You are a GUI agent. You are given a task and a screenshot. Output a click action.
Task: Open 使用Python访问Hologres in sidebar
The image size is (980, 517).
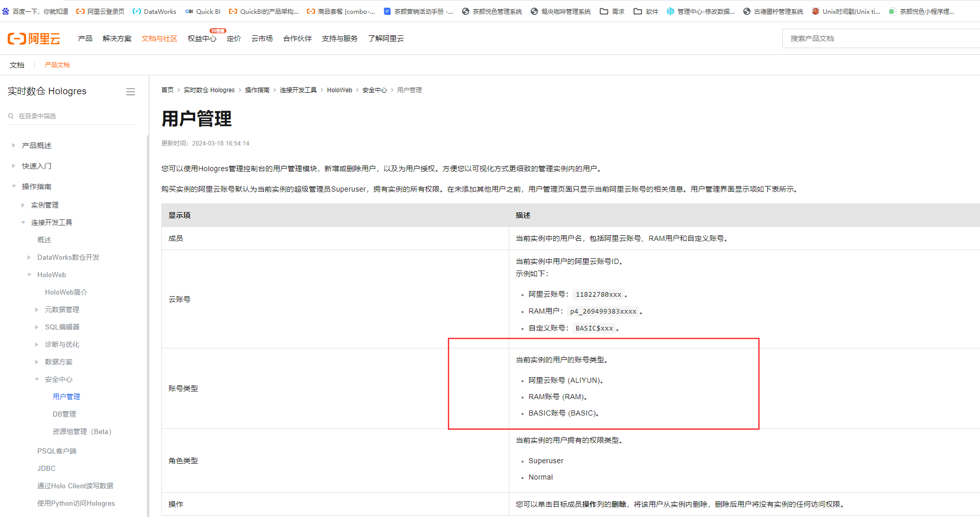click(x=76, y=503)
